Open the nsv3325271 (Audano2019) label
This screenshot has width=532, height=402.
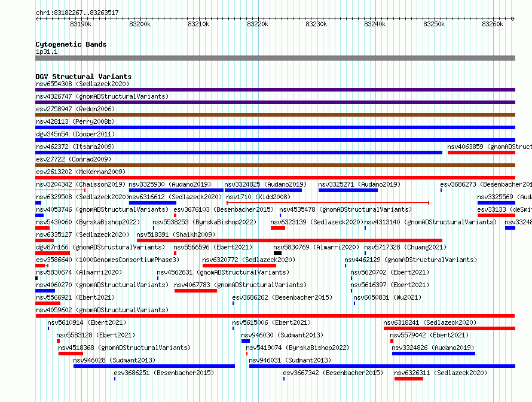(x=359, y=184)
